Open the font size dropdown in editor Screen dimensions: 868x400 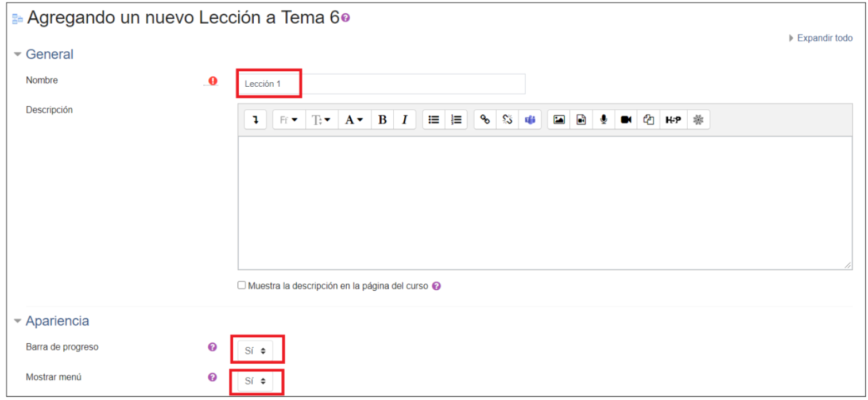click(x=321, y=120)
